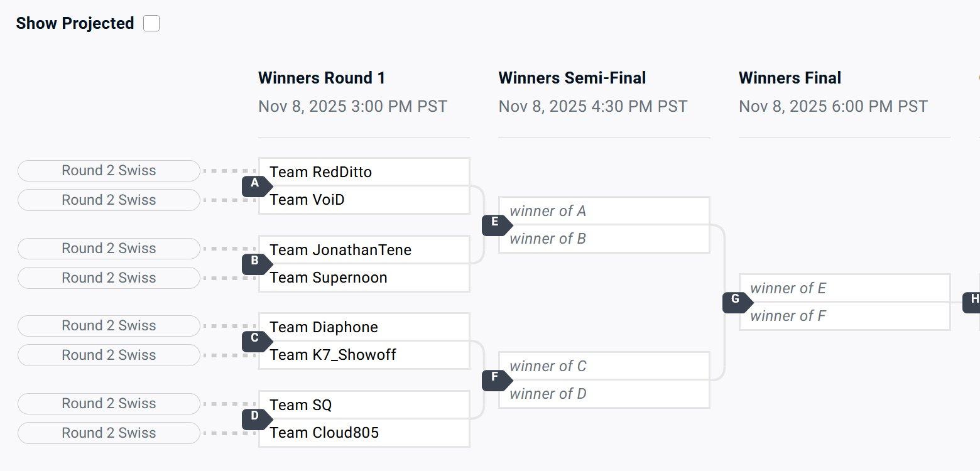The width and height of the screenshot is (980, 471).
Task: Click the Winners Final round header
Action: click(790, 78)
